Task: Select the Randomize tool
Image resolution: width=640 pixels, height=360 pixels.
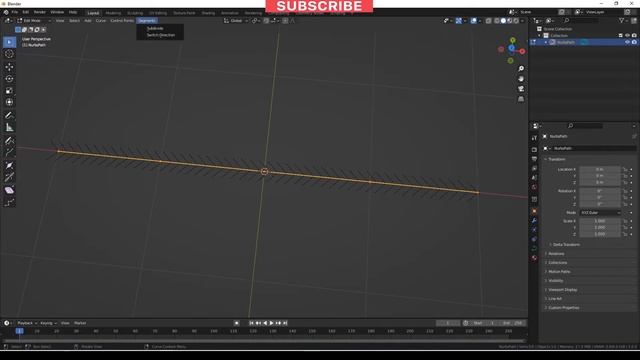Action: pos(9,202)
